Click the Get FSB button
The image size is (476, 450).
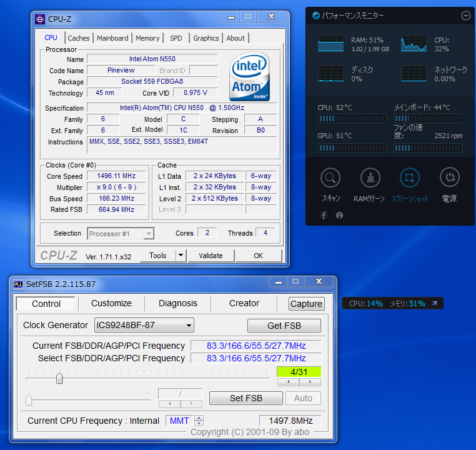284,326
